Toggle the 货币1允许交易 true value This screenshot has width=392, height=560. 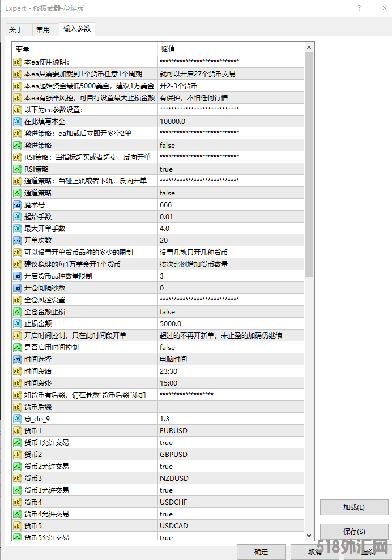click(229, 443)
